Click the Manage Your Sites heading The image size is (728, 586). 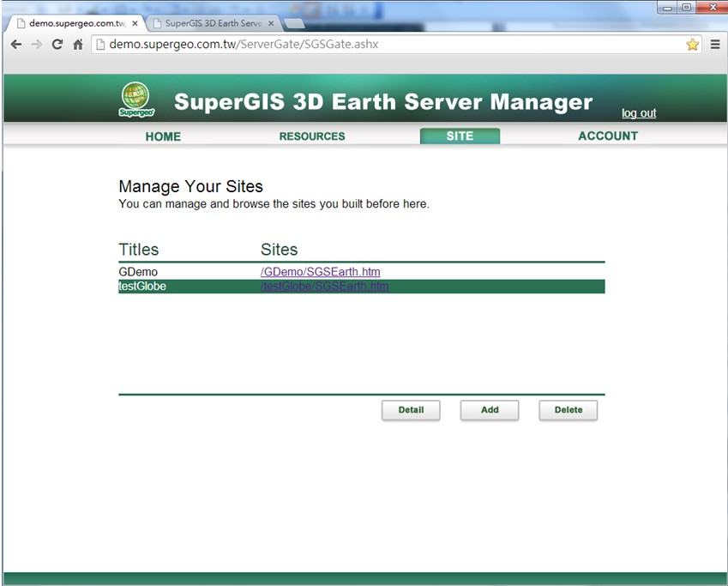tap(191, 186)
